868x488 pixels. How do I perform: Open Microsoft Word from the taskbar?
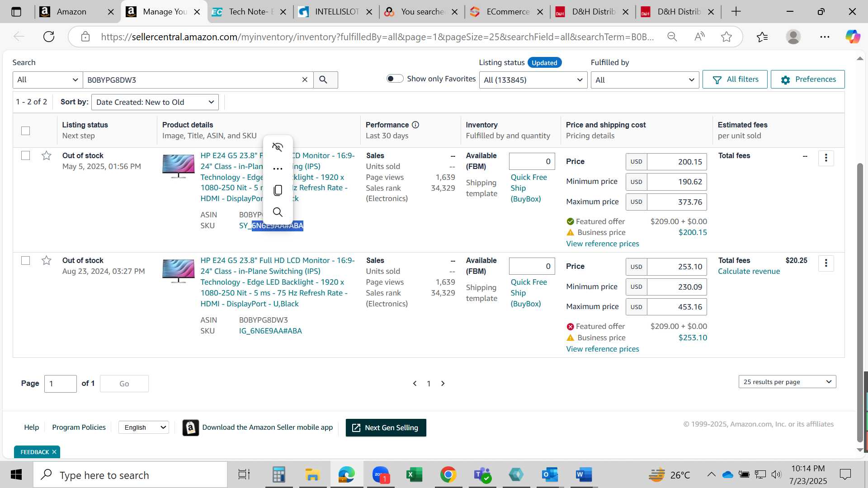point(584,475)
